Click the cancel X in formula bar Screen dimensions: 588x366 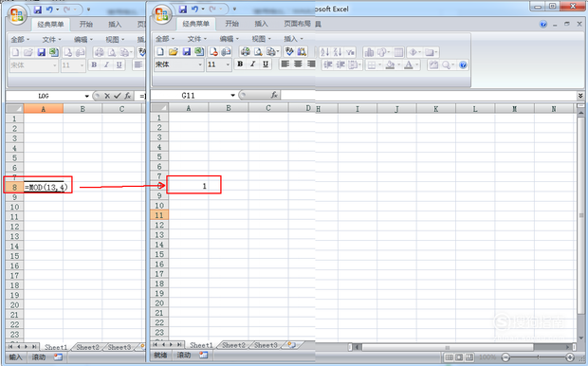click(x=107, y=96)
